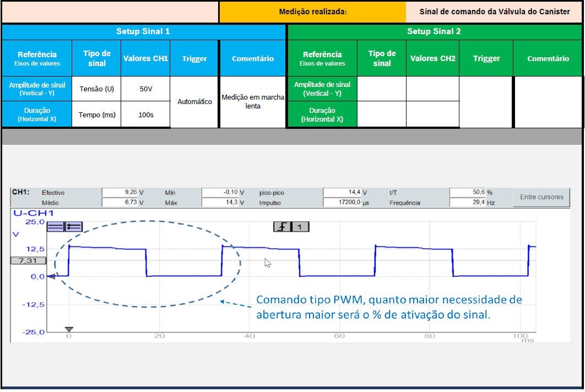Viewport: 585px width, 392px height.
Task: Select the Setup Sinal 2 header
Action: [x=434, y=31]
